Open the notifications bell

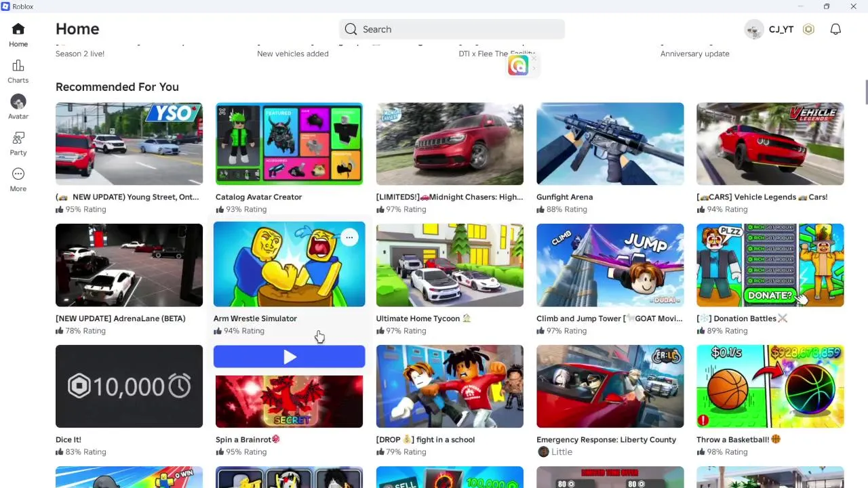(835, 29)
